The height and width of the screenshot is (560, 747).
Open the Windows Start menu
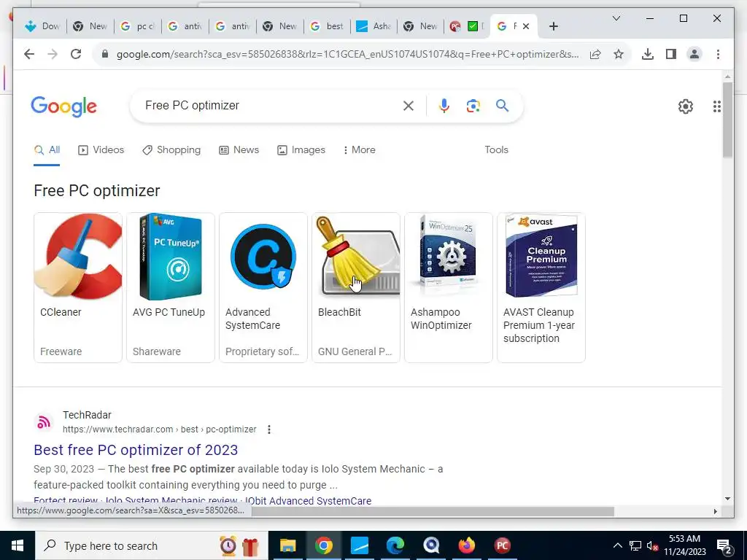18,545
